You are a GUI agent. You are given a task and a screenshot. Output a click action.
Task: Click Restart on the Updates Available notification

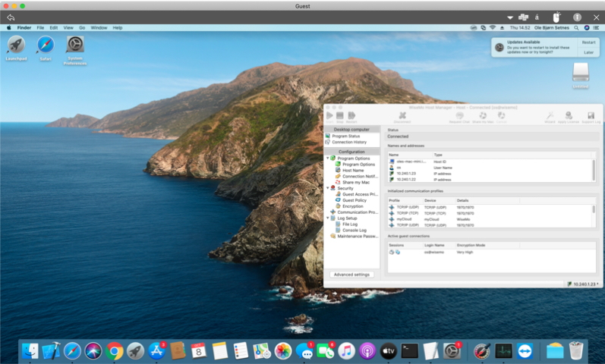(x=588, y=42)
